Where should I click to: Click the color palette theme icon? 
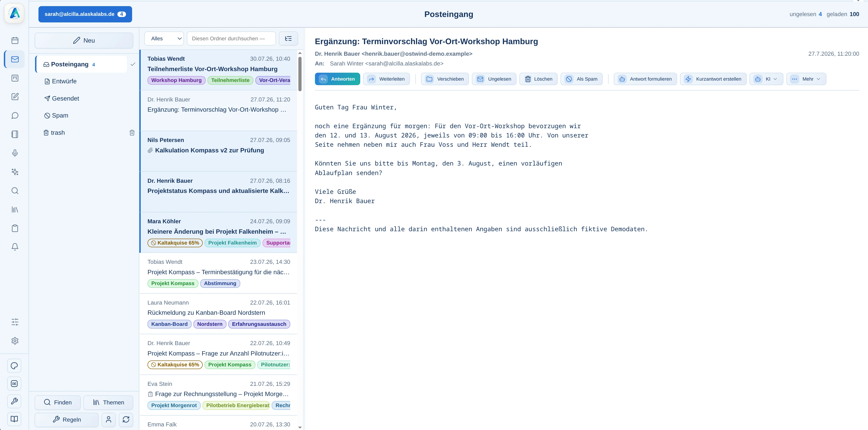pos(14,366)
